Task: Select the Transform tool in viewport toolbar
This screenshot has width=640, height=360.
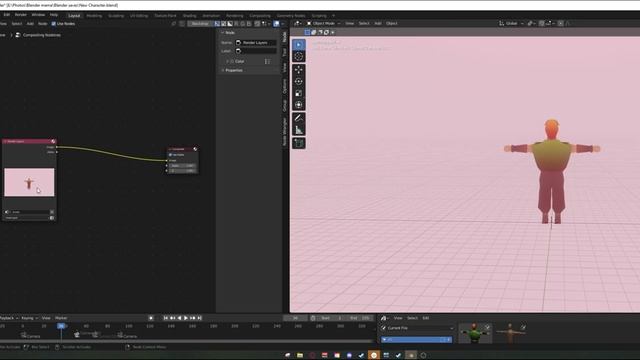Action: (299, 105)
